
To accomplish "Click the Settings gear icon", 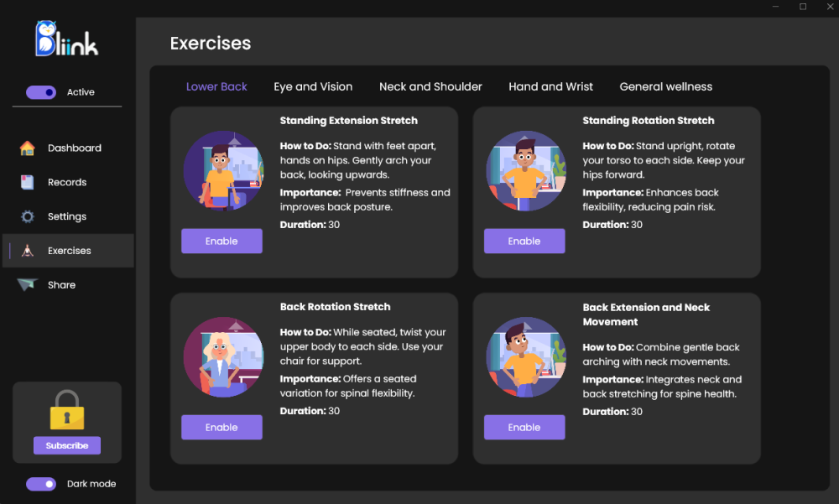I will coord(28,216).
